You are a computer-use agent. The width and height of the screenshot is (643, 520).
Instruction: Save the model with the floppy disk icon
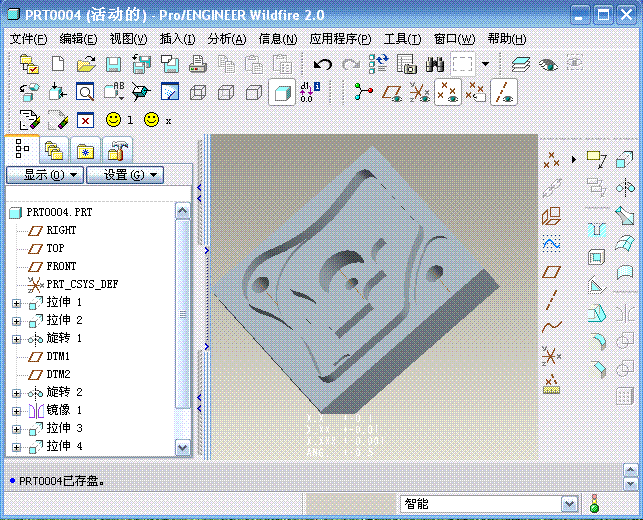tap(113, 64)
